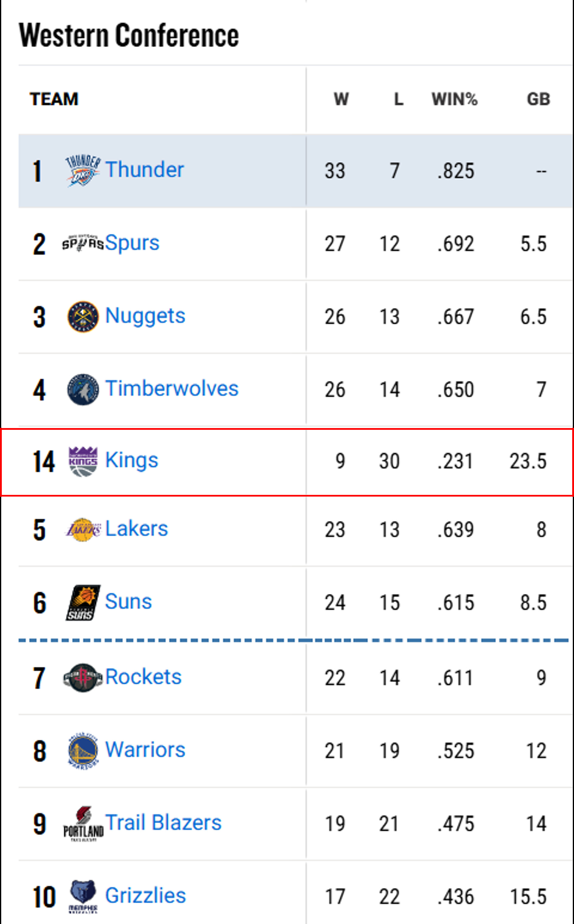Open the Trail Blazers team link

(x=163, y=823)
